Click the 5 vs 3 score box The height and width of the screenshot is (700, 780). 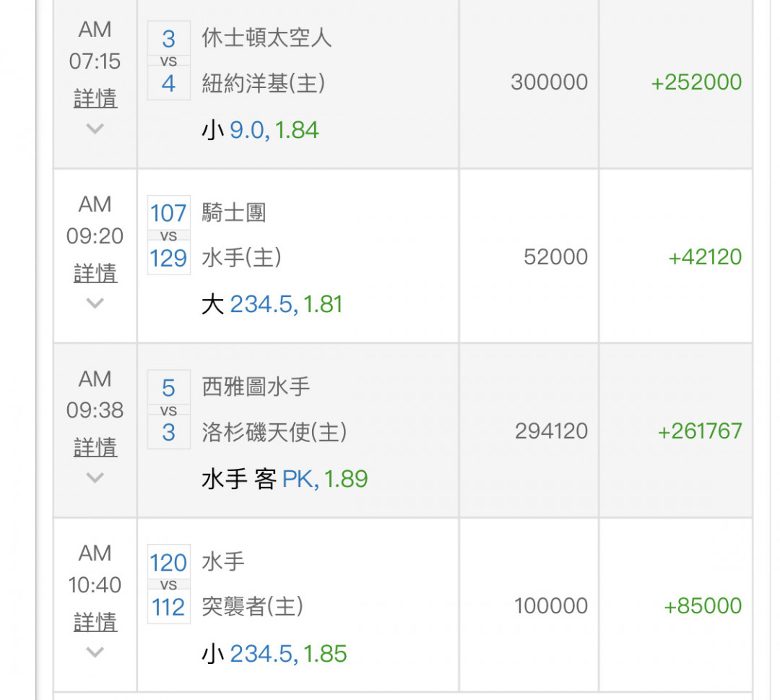pos(168,410)
